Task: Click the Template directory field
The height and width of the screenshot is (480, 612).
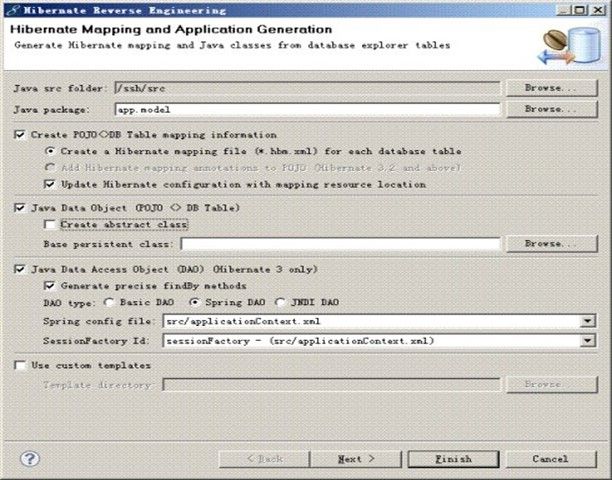Action: (331, 385)
